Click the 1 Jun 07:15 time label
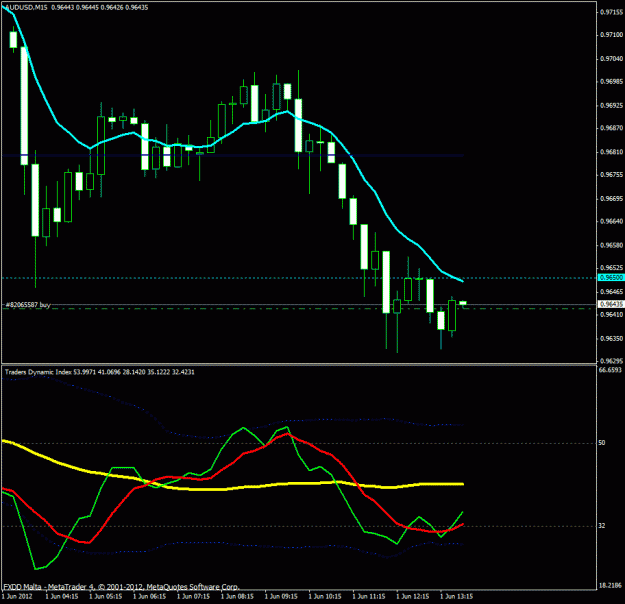Screen dimensions: 625x604 click(x=193, y=596)
